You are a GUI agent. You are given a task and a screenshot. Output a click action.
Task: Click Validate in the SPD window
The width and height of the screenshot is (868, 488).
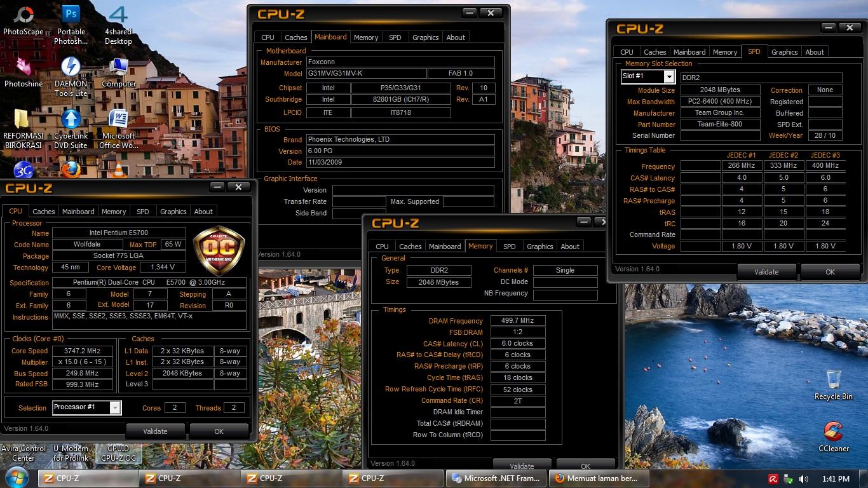(x=766, y=272)
